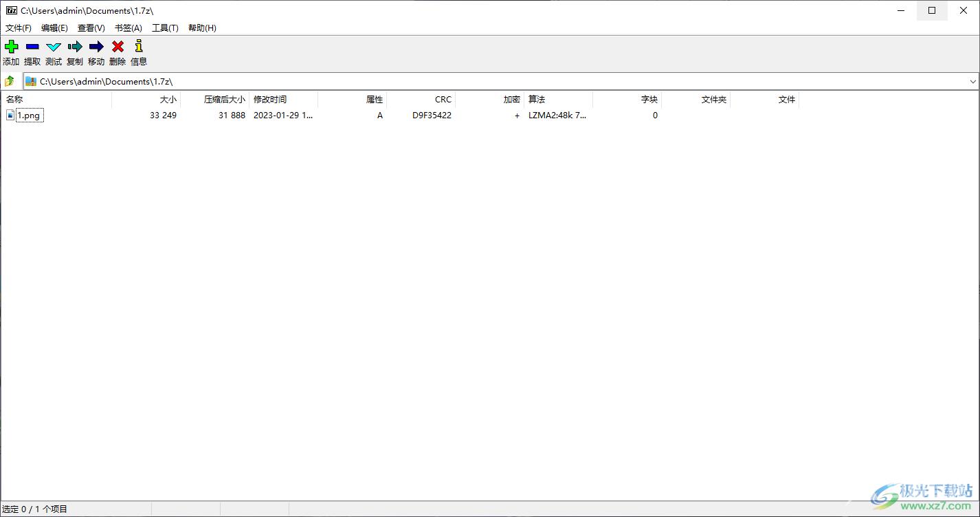
Task: Sort by 算法 column header
Action: pyautogui.click(x=558, y=100)
